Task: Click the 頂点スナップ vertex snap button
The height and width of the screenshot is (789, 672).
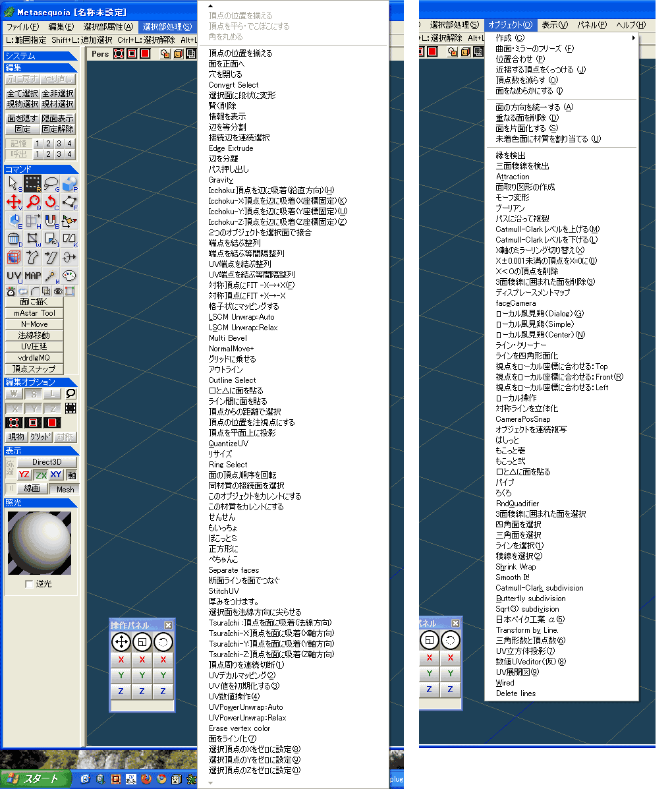Action: 34,369
